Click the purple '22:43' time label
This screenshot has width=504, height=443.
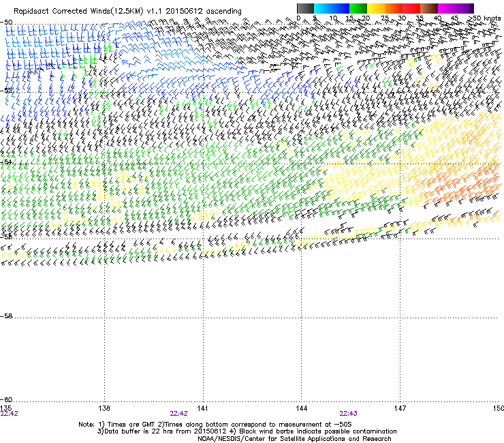(349, 414)
